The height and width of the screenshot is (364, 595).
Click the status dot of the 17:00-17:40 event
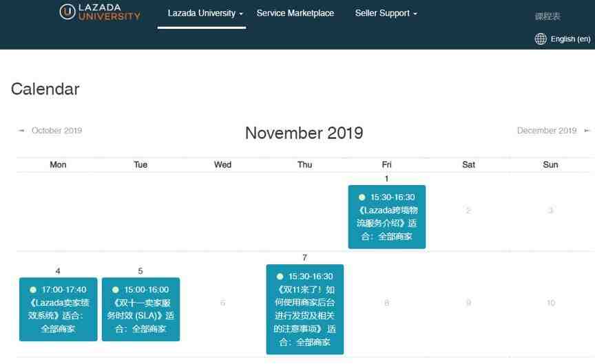(x=33, y=290)
